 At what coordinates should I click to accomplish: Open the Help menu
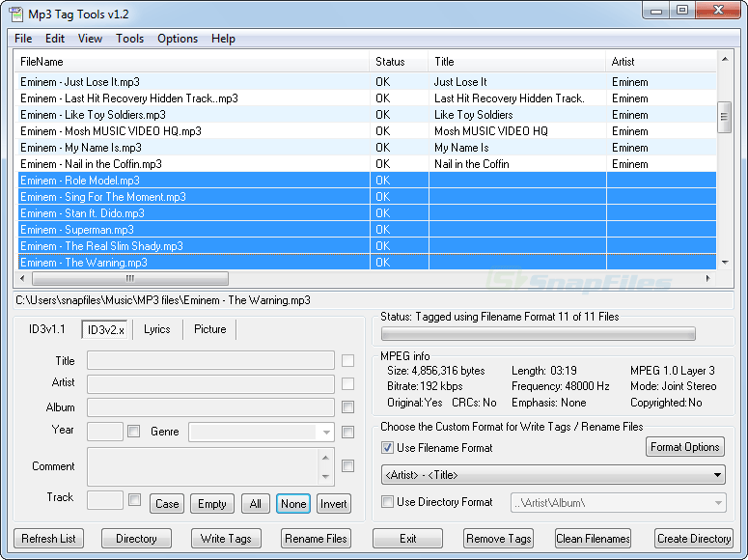tap(223, 39)
